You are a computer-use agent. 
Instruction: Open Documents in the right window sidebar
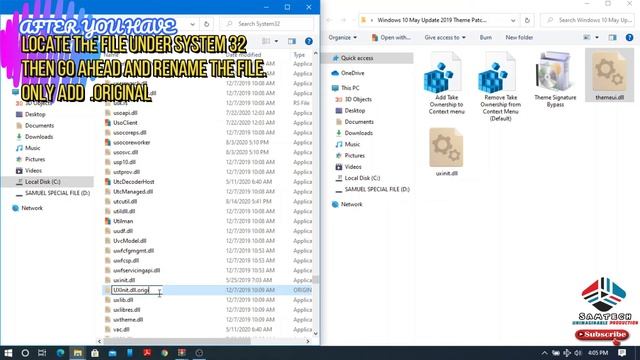[x=359, y=122]
